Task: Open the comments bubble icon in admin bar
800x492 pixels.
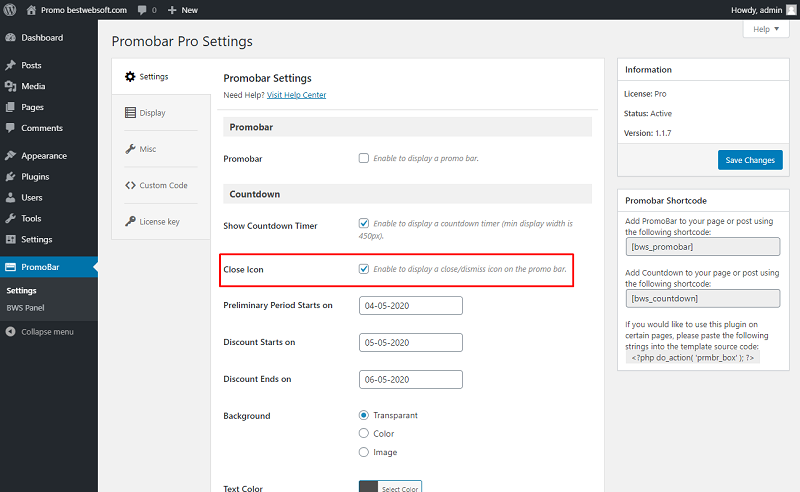Action: 142,10
